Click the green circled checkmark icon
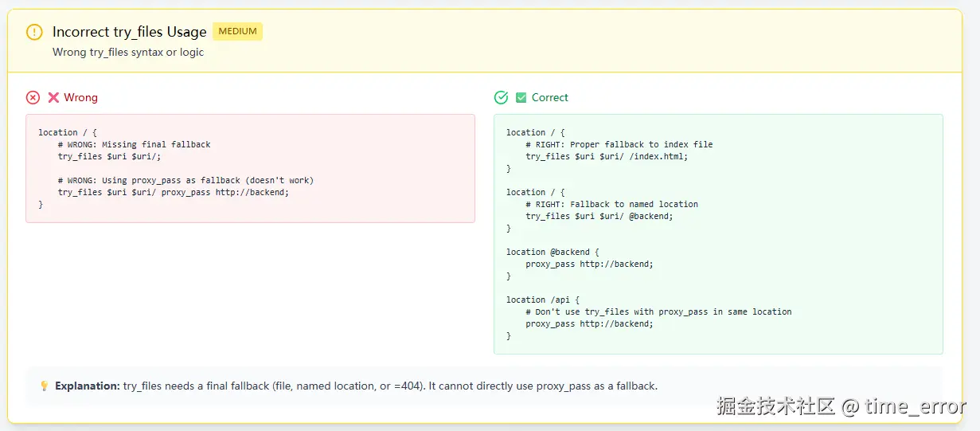The height and width of the screenshot is (431, 980). pyautogui.click(x=501, y=97)
